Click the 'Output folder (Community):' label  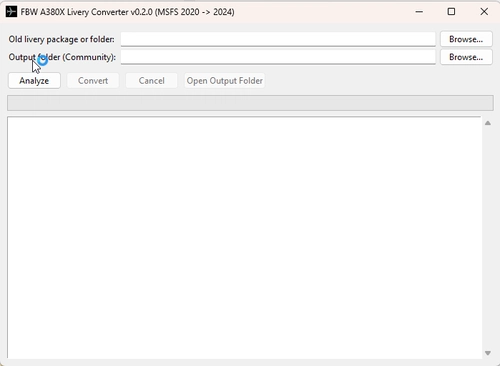click(62, 57)
